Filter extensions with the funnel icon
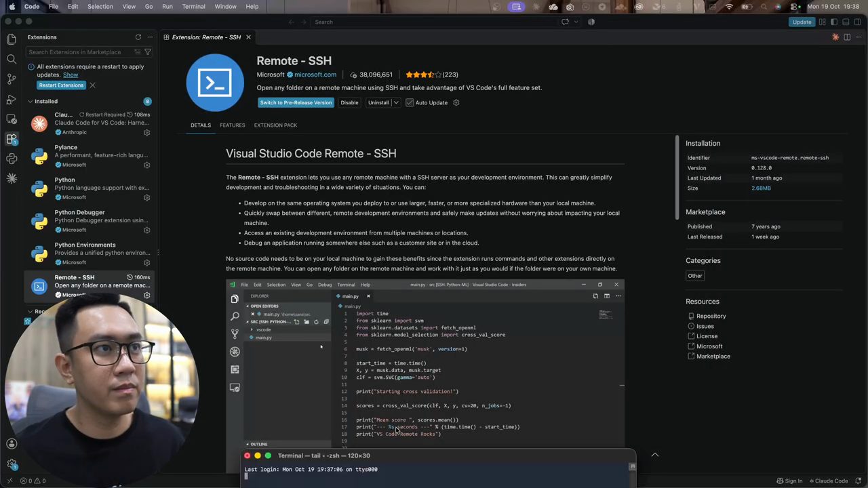The width and height of the screenshot is (868, 488). [148, 52]
